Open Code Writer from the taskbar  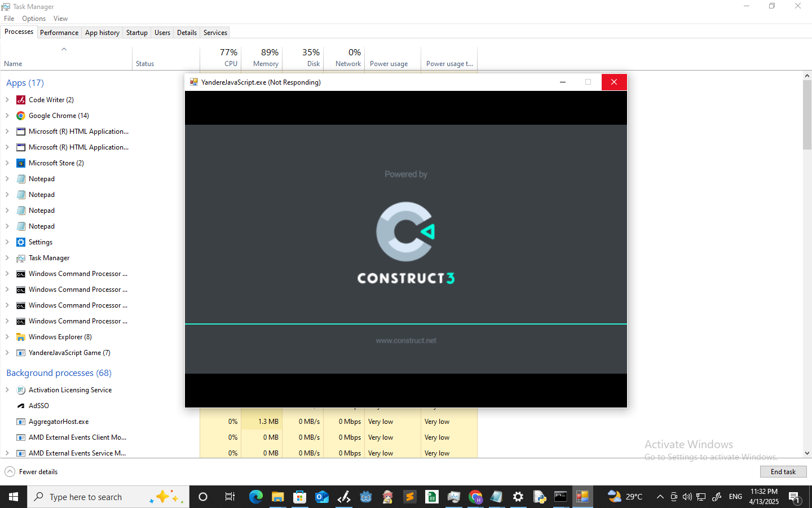click(344, 497)
